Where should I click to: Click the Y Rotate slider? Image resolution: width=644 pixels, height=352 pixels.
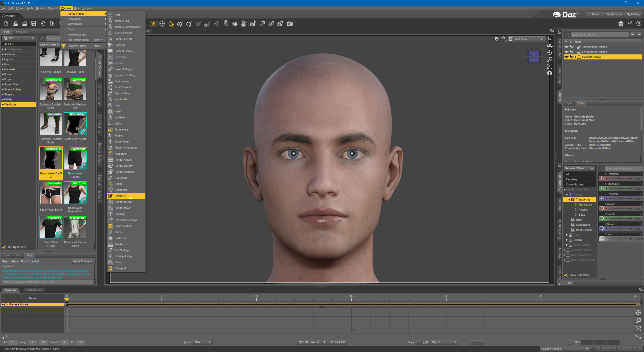[619, 219]
